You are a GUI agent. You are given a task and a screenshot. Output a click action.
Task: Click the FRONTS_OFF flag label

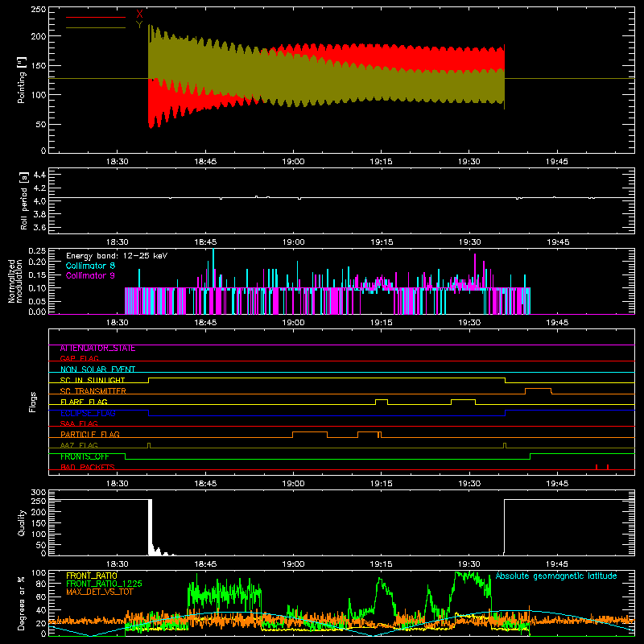click(85, 456)
